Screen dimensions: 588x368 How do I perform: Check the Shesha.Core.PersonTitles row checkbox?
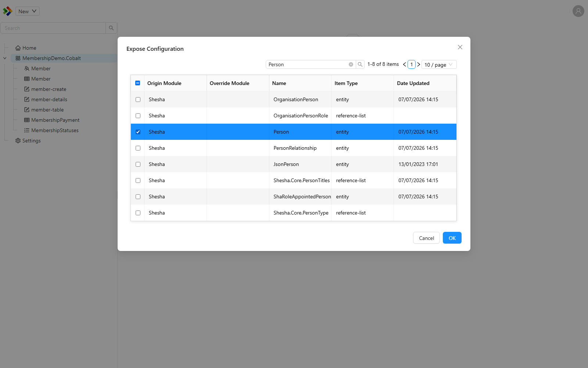[138, 180]
